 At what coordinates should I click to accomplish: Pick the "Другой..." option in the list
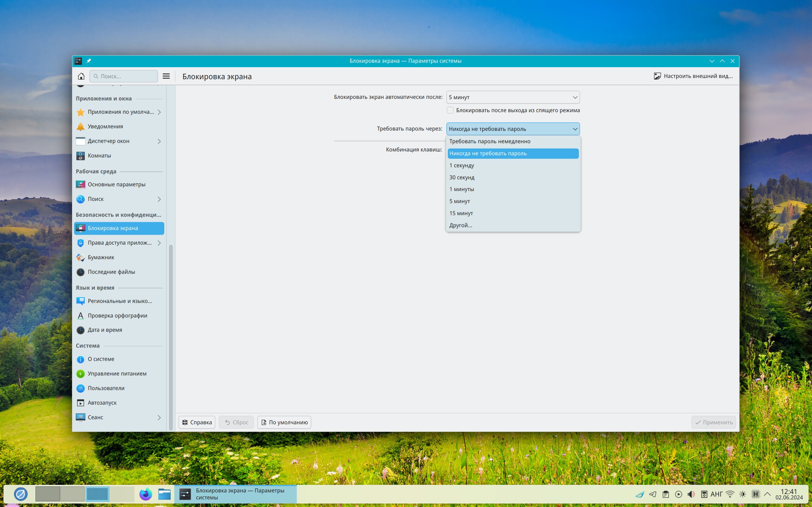tap(461, 225)
